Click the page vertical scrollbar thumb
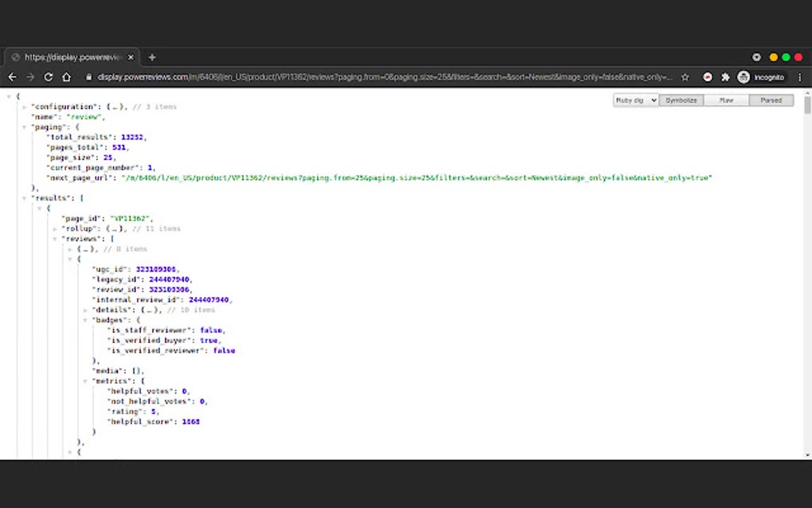 click(807, 104)
